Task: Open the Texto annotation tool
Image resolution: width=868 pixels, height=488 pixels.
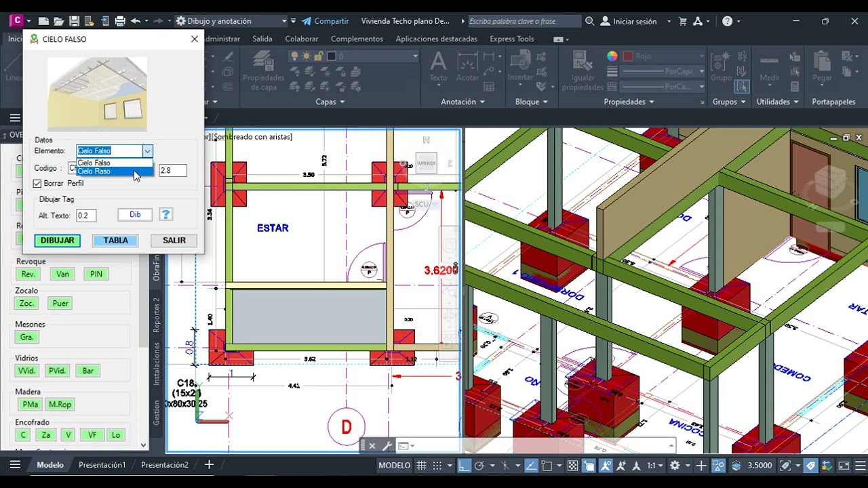Action: 439,68
